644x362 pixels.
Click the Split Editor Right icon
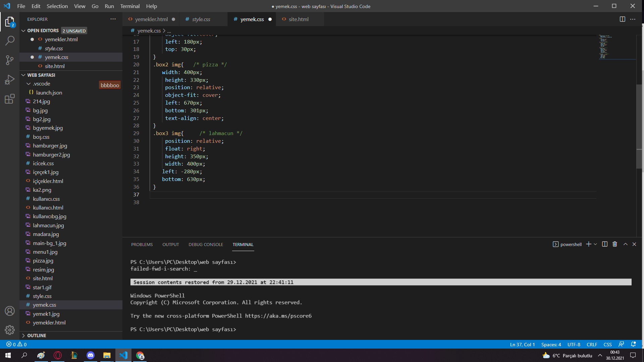click(622, 19)
